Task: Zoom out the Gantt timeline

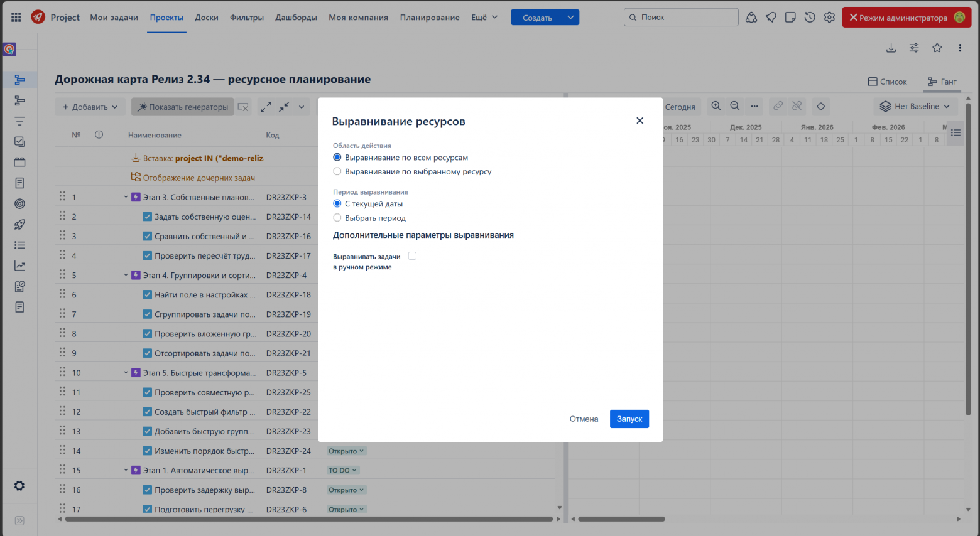Action: pos(734,106)
